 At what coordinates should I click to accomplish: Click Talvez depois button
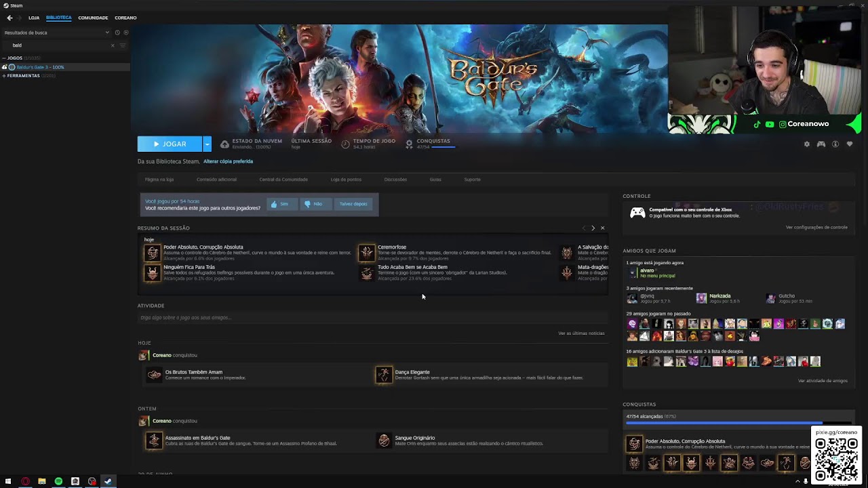click(353, 204)
